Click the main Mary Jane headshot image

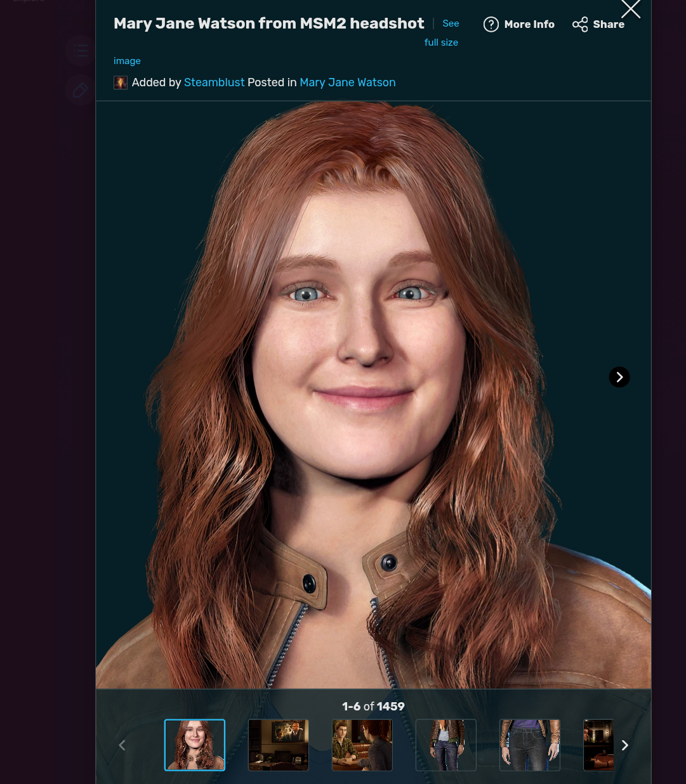pos(373,395)
